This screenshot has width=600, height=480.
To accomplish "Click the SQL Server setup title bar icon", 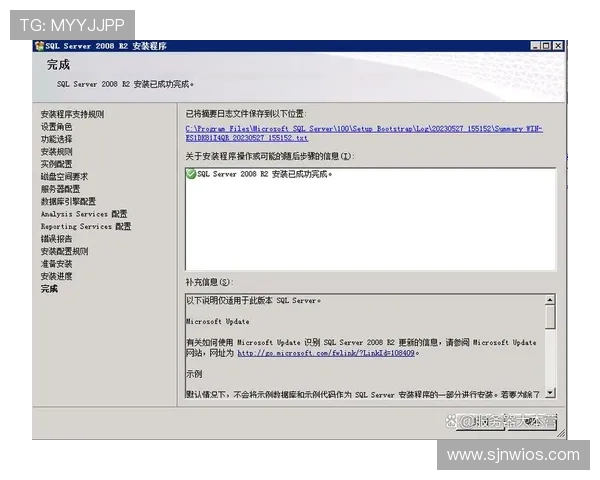I will pos(39,46).
